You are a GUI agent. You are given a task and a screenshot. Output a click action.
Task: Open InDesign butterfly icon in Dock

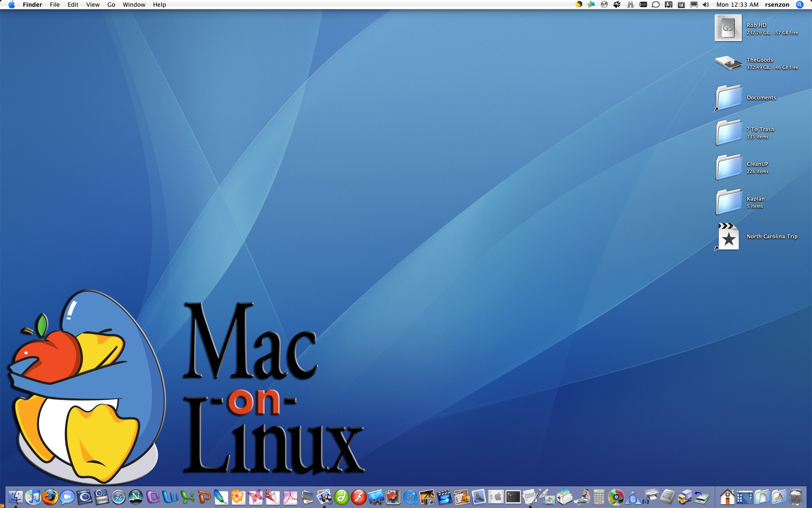[255, 497]
